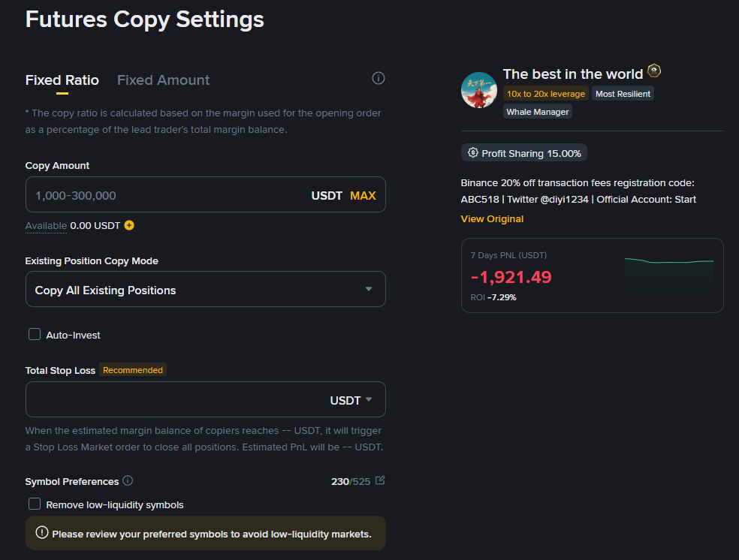Image resolution: width=739 pixels, height=560 pixels.
Task: Click the Most Resilient badge
Action: tap(622, 93)
